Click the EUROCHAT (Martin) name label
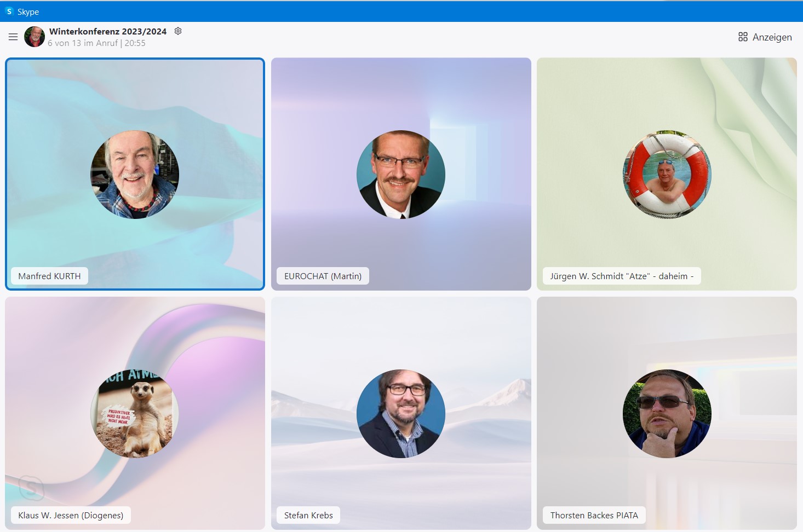803x532 pixels. (323, 276)
